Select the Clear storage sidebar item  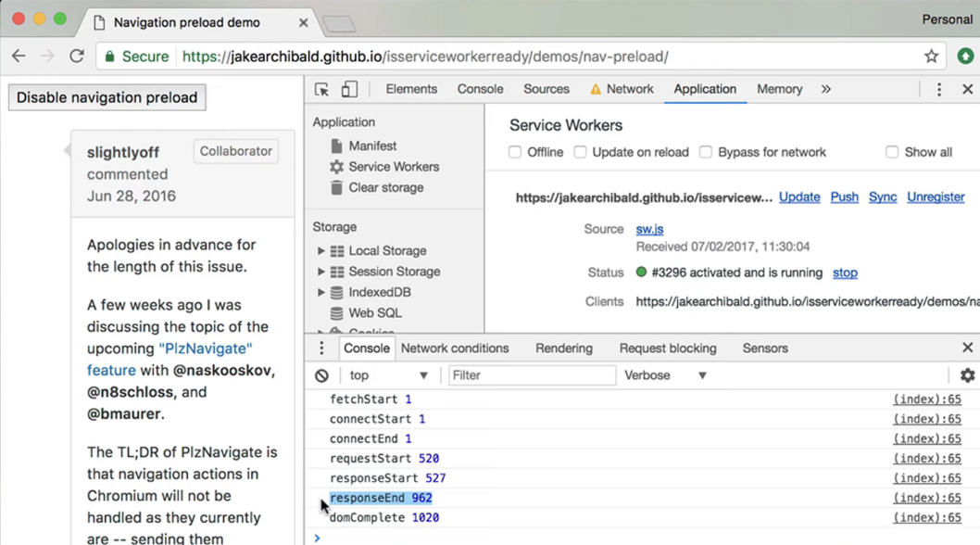click(x=385, y=187)
